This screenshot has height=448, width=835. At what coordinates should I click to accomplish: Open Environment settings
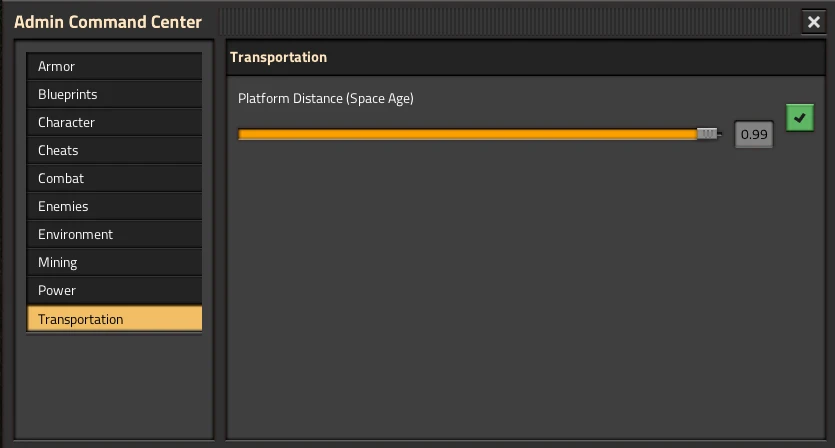pos(114,234)
